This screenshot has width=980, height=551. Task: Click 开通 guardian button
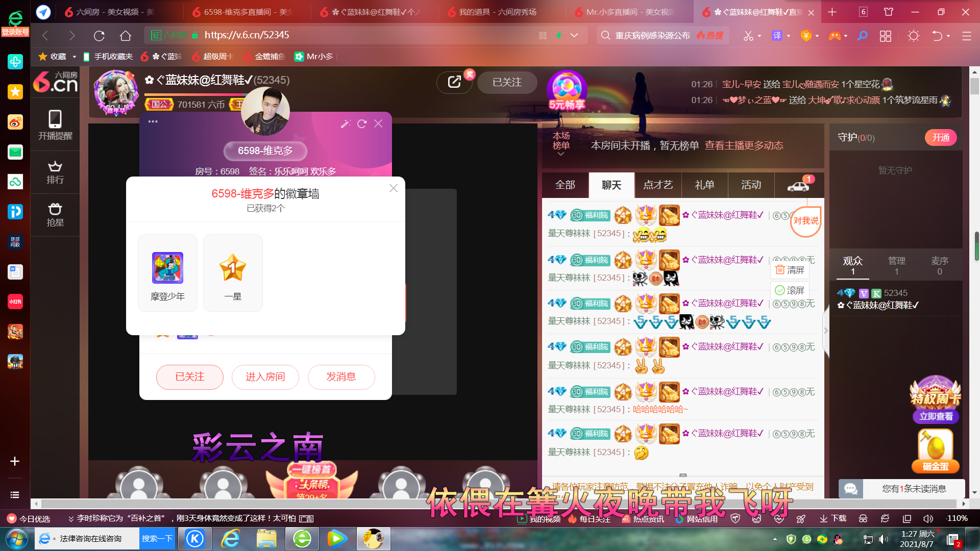coord(941,138)
